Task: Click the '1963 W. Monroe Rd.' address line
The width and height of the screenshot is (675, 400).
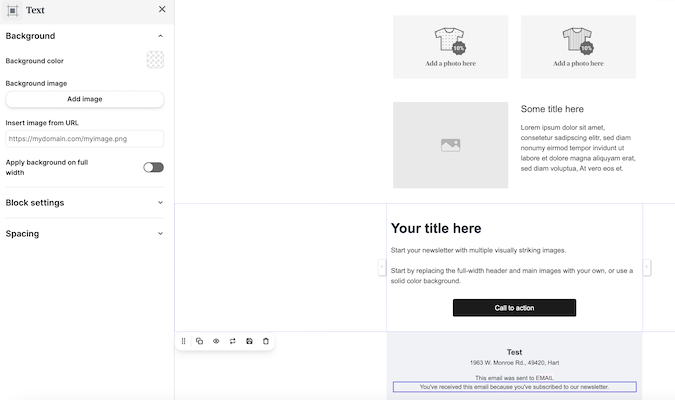Action: tap(514, 363)
